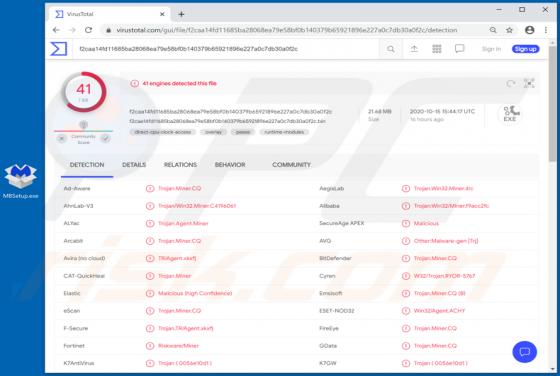Click the Sign up button

525,49
